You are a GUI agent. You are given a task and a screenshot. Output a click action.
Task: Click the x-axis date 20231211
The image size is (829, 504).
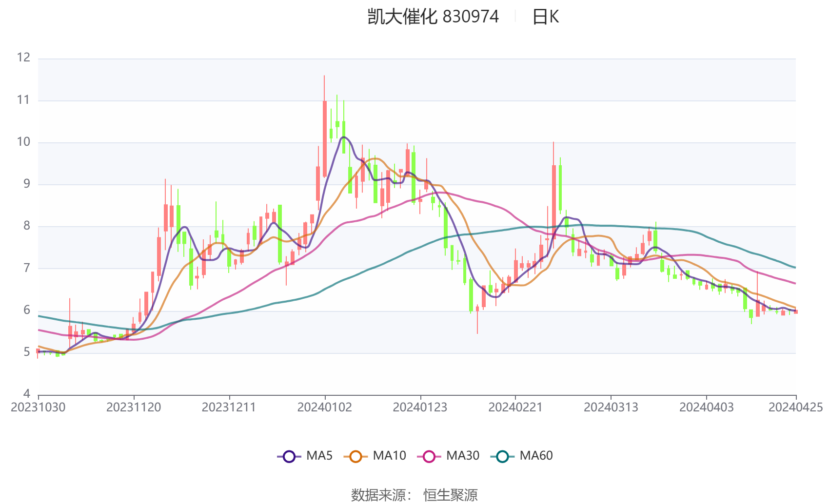[x=229, y=407]
